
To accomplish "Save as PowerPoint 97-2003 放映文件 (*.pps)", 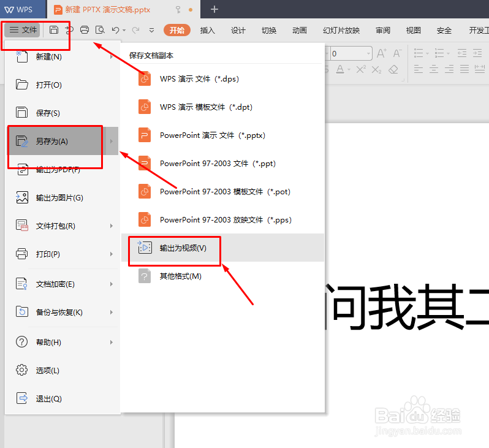I will click(x=222, y=219).
